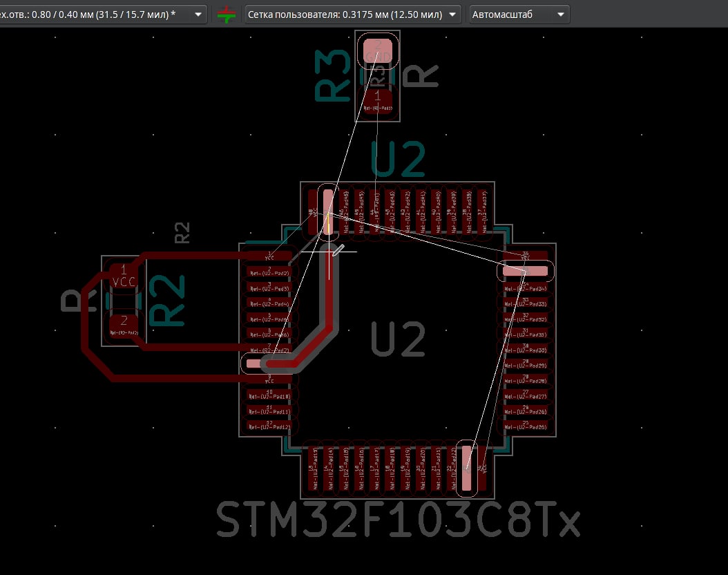
Task: Select R2 pad 2
Action: [x=124, y=326]
